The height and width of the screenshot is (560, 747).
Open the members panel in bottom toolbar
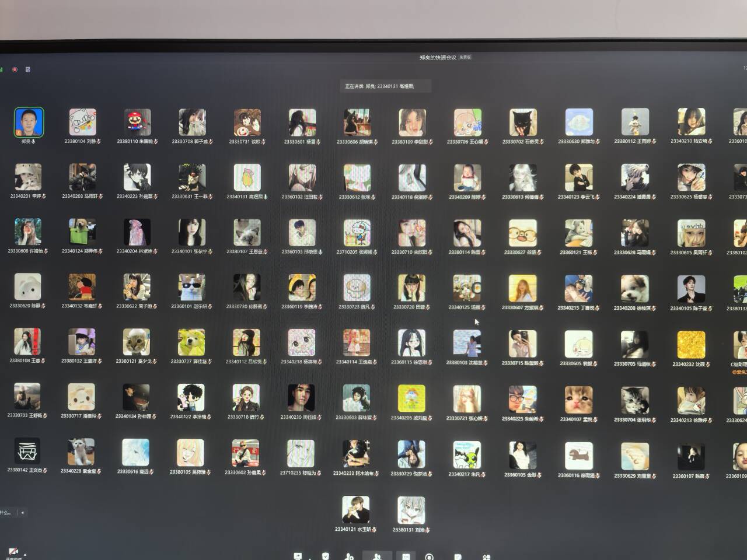376,556
